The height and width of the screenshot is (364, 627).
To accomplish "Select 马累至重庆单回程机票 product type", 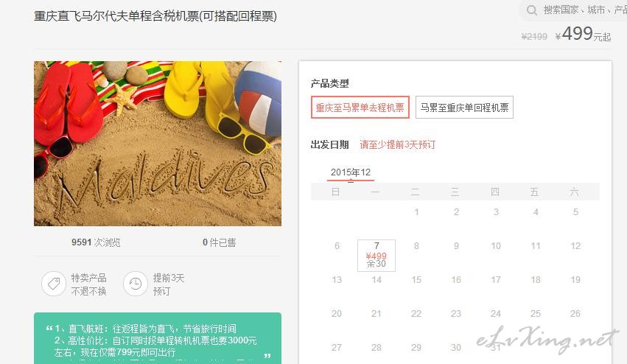I will click(x=464, y=107).
